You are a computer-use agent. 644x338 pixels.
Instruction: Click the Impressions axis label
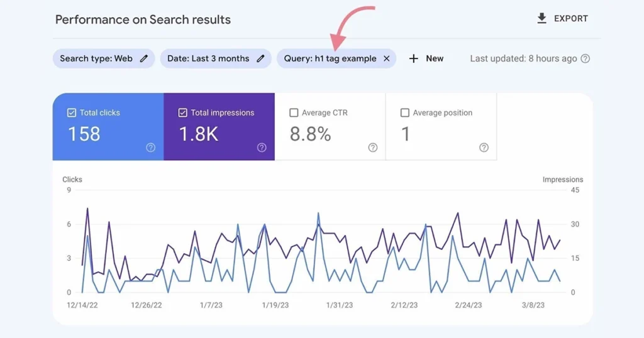click(x=563, y=179)
